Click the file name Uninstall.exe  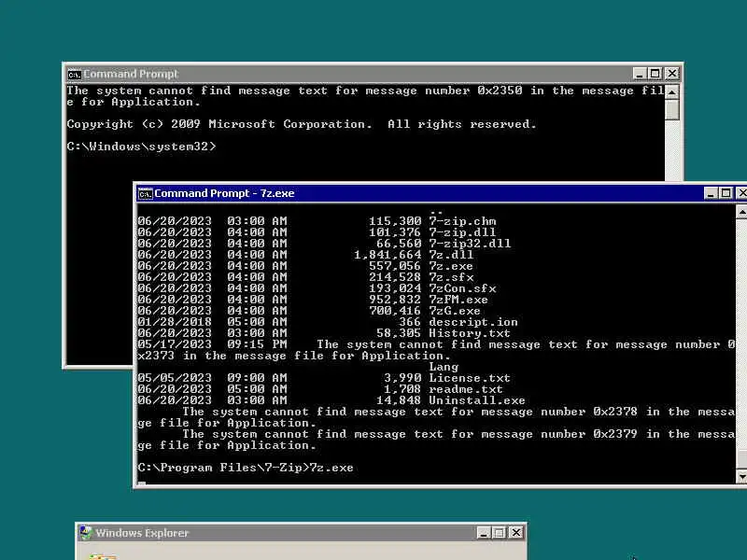tap(477, 400)
